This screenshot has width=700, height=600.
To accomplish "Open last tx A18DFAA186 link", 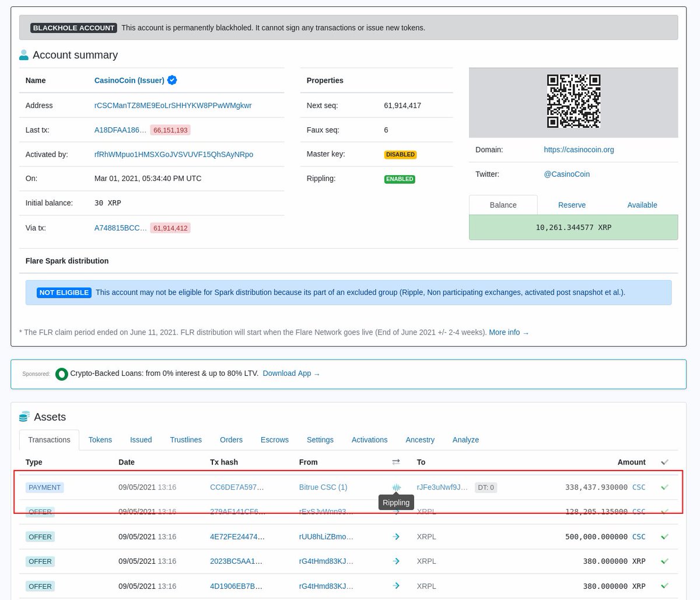I will (121, 130).
